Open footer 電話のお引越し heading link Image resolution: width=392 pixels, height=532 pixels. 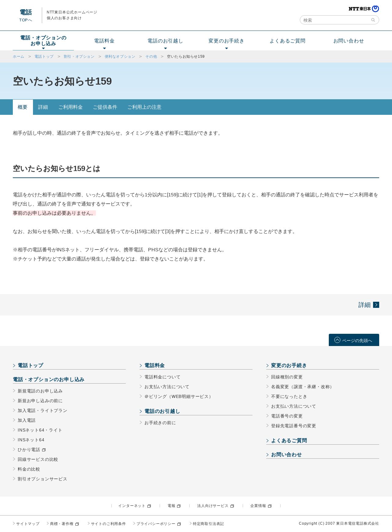click(162, 411)
